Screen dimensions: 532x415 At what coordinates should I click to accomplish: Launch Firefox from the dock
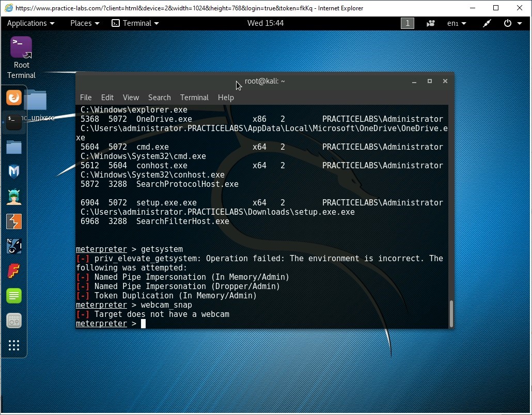(14, 98)
